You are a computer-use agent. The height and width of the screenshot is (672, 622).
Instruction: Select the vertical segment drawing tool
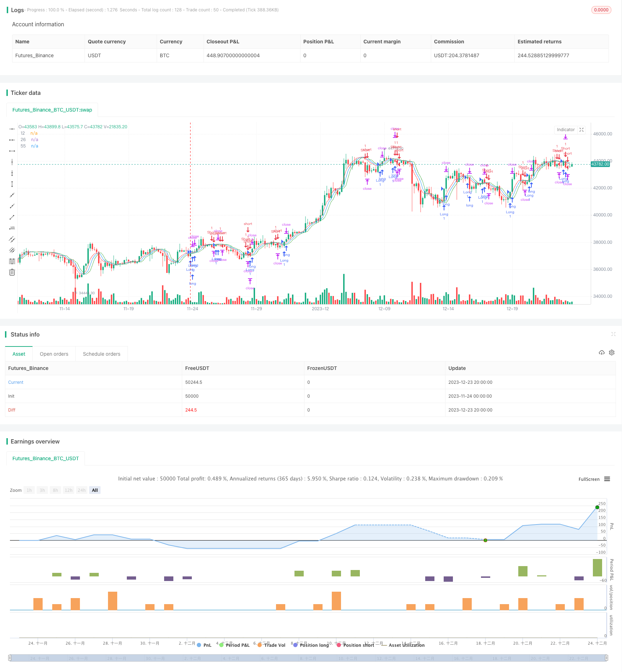coord(12,184)
